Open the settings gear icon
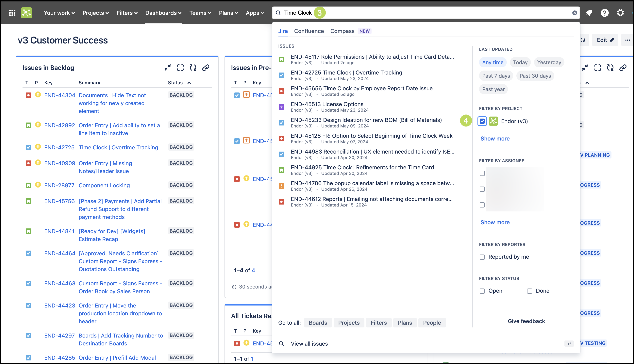 pyautogui.click(x=620, y=13)
